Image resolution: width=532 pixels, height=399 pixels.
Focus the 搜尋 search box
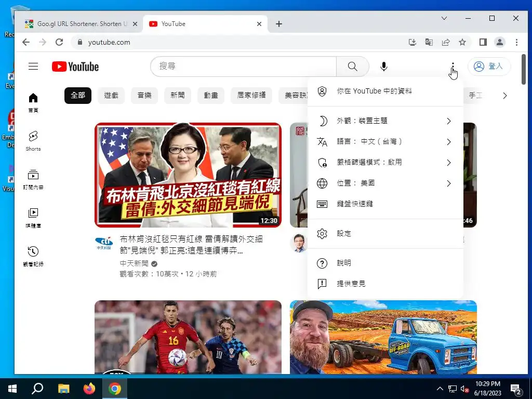(x=244, y=66)
